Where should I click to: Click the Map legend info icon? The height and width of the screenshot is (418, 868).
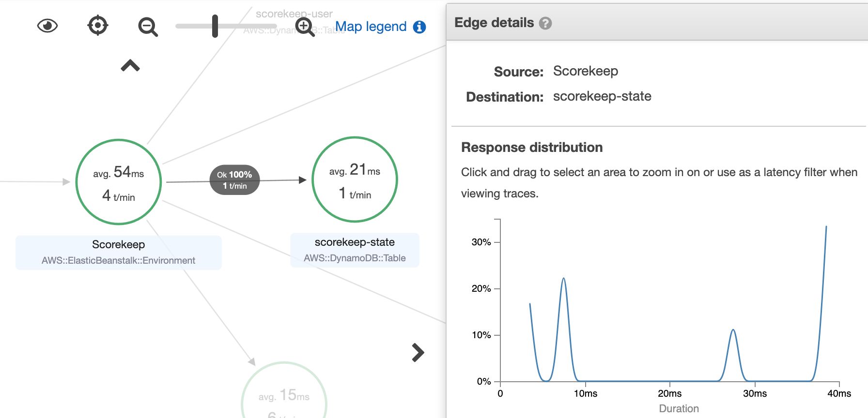click(x=419, y=27)
